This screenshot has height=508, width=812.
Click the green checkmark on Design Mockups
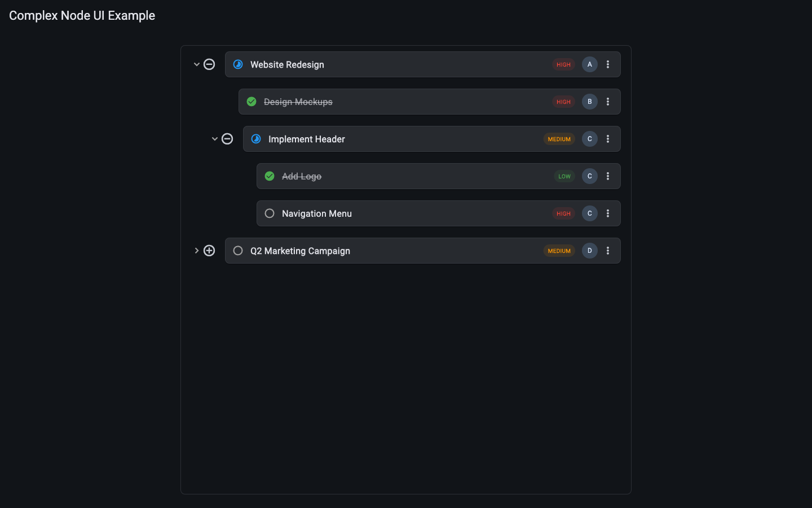click(251, 102)
